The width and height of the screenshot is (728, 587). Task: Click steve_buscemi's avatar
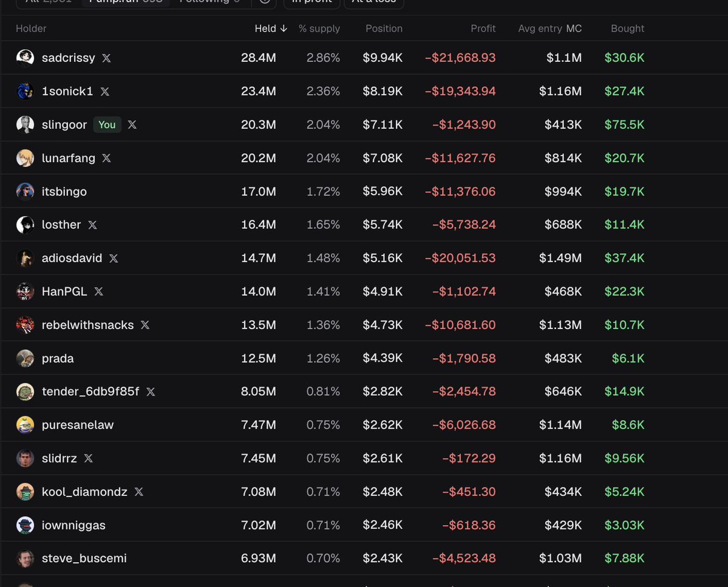(25, 558)
